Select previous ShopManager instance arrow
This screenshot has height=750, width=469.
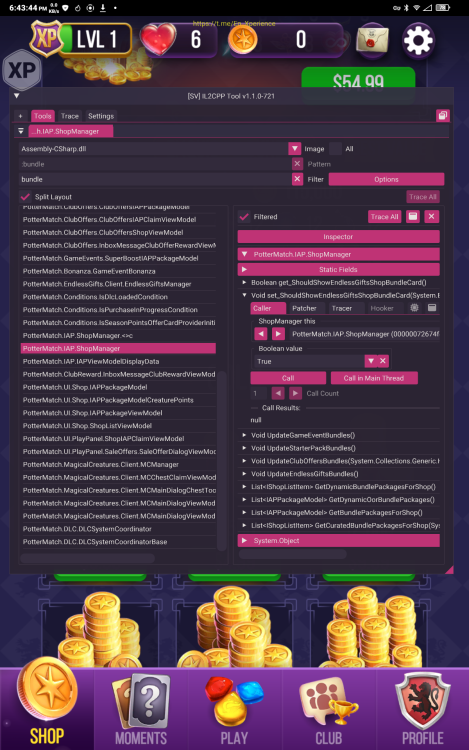[x=261, y=334]
